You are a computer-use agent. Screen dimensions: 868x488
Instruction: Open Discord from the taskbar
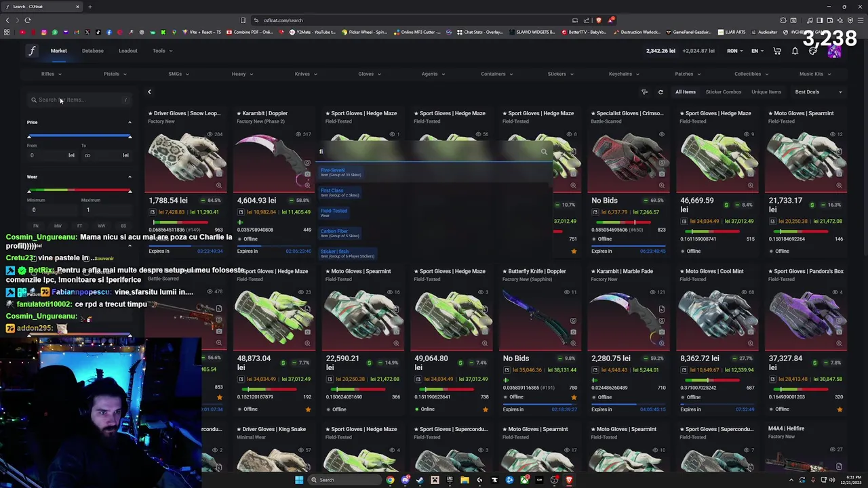coord(405,480)
